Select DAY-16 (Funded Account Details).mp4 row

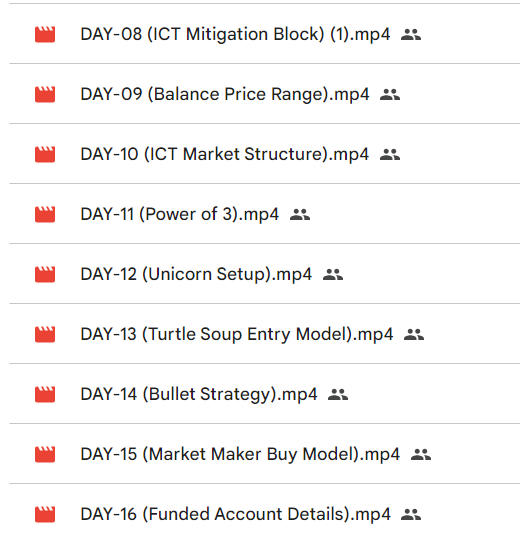[x=264, y=514]
